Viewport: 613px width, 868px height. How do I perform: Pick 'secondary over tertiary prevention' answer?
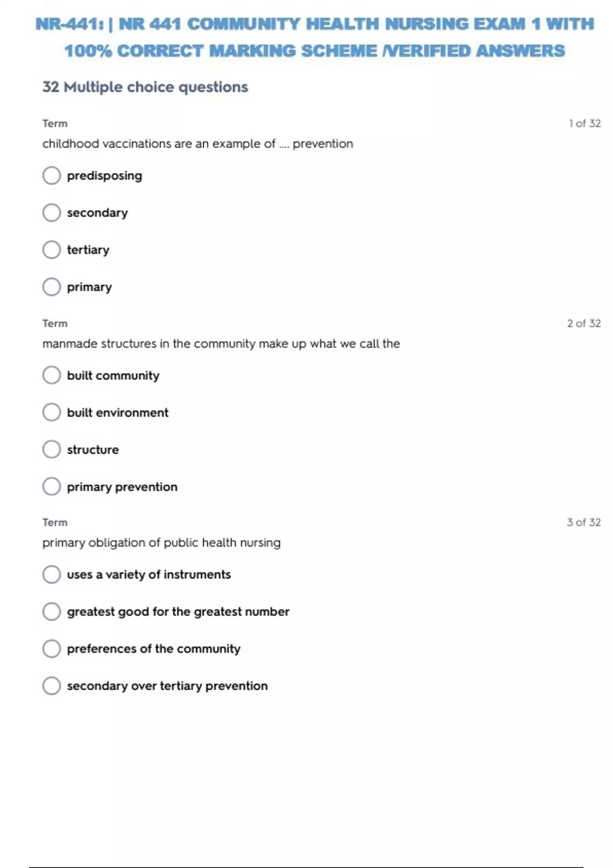52,686
